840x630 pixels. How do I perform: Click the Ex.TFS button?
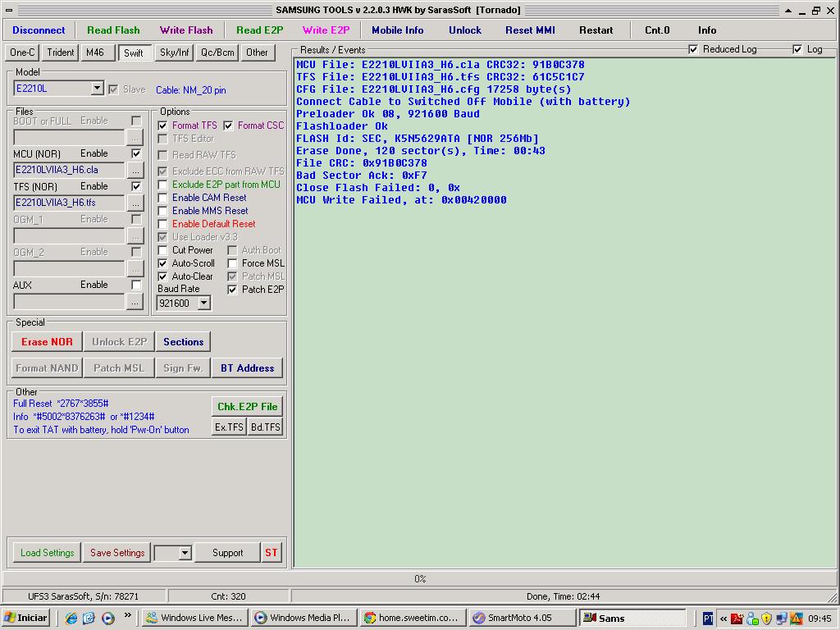(x=229, y=427)
